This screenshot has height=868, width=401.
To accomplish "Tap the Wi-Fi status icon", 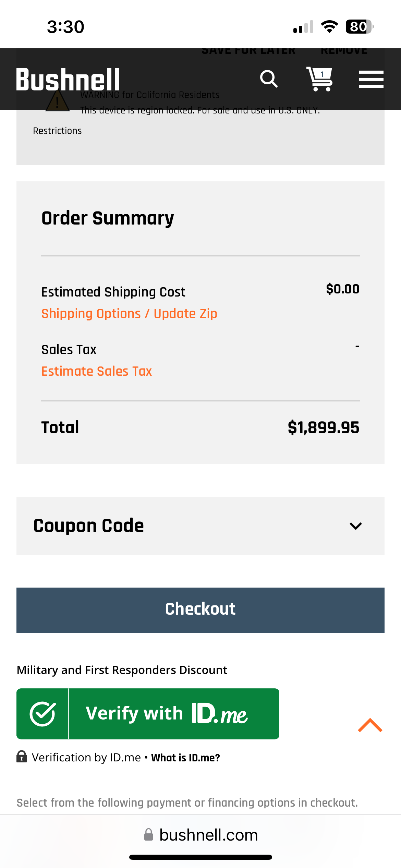I will (x=329, y=27).
